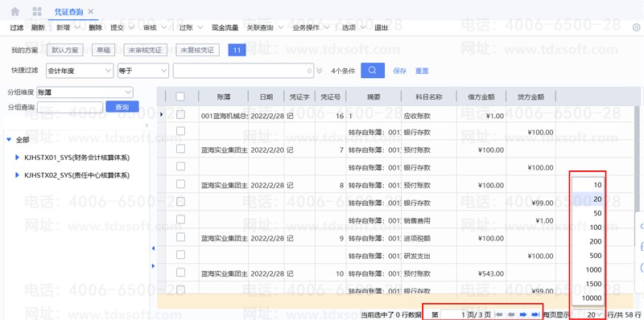Click 删除 in the toolbar
Viewport: 644px width, 320px height.
95,28
